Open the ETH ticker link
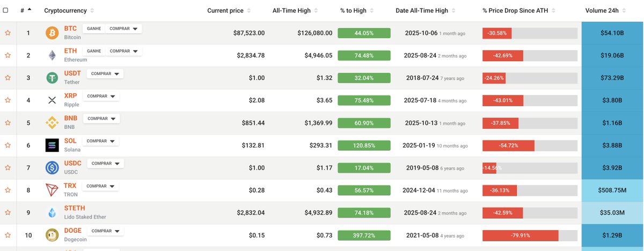 [70, 51]
